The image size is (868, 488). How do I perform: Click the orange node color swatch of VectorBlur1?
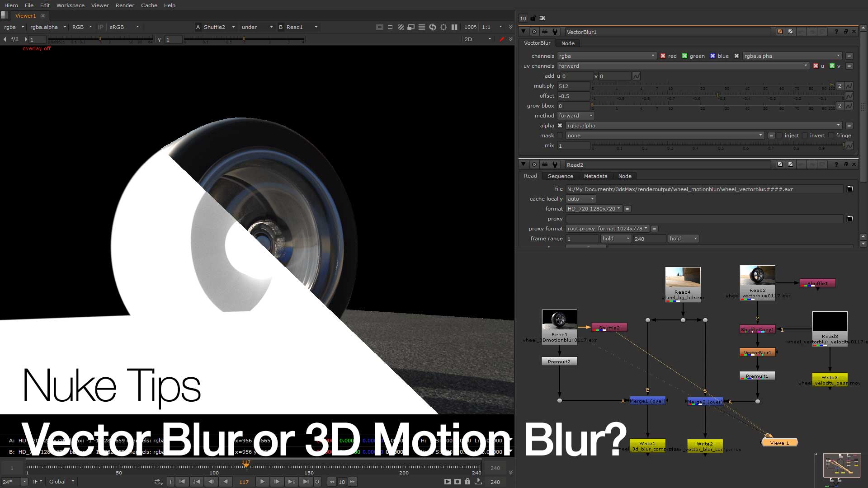click(780, 32)
